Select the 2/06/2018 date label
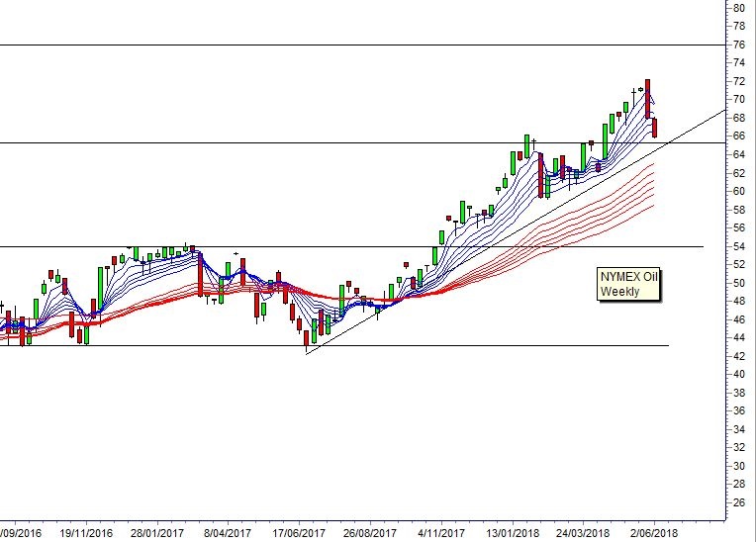 pyautogui.click(x=654, y=533)
